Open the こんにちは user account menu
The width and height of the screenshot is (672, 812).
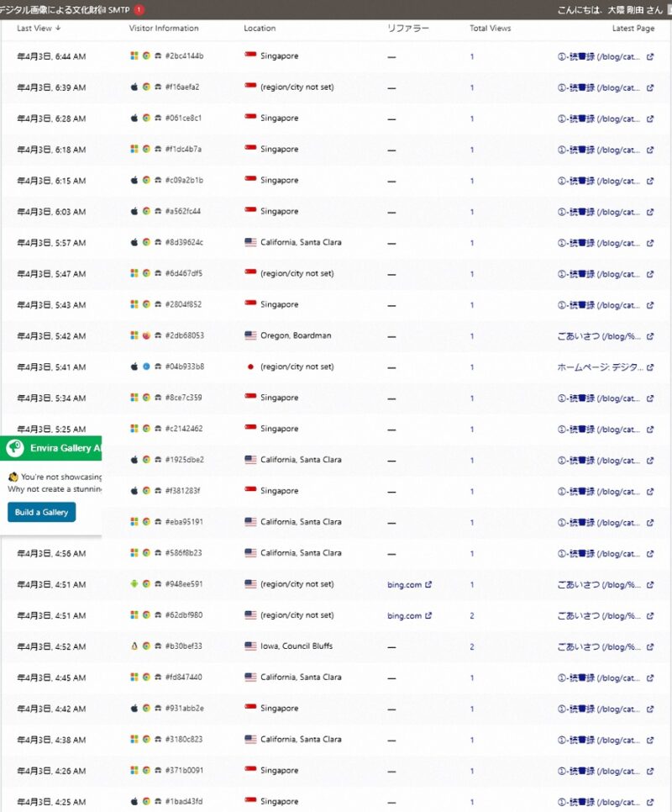point(608,10)
